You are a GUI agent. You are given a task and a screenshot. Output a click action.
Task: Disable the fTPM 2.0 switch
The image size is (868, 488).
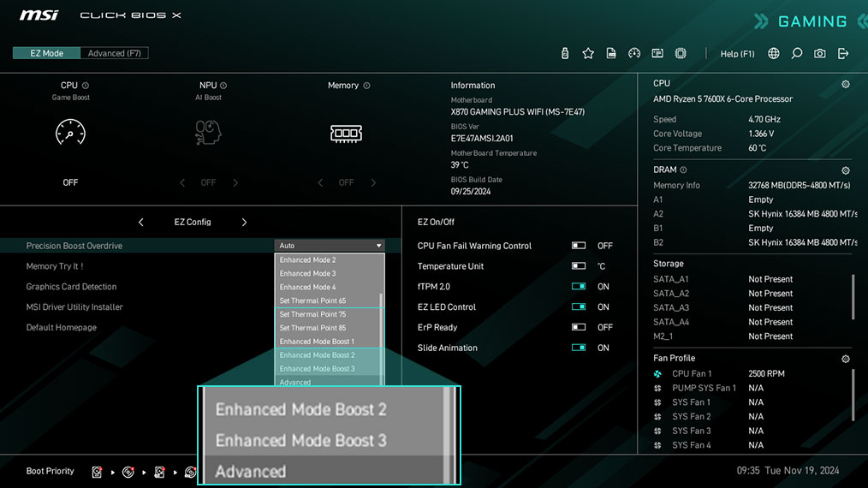pyautogui.click(x=579, y=287)
